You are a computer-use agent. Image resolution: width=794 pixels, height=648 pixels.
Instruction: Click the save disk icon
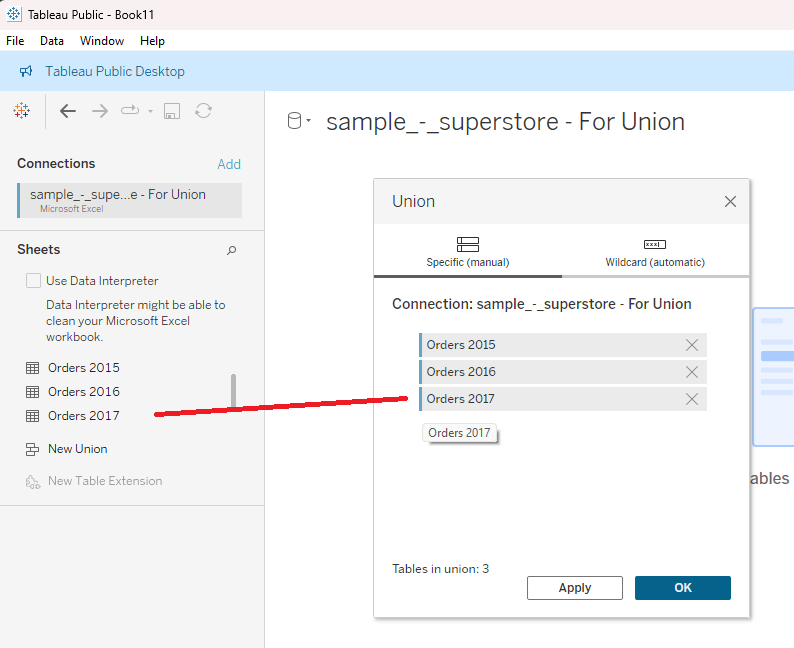[172, 111]
